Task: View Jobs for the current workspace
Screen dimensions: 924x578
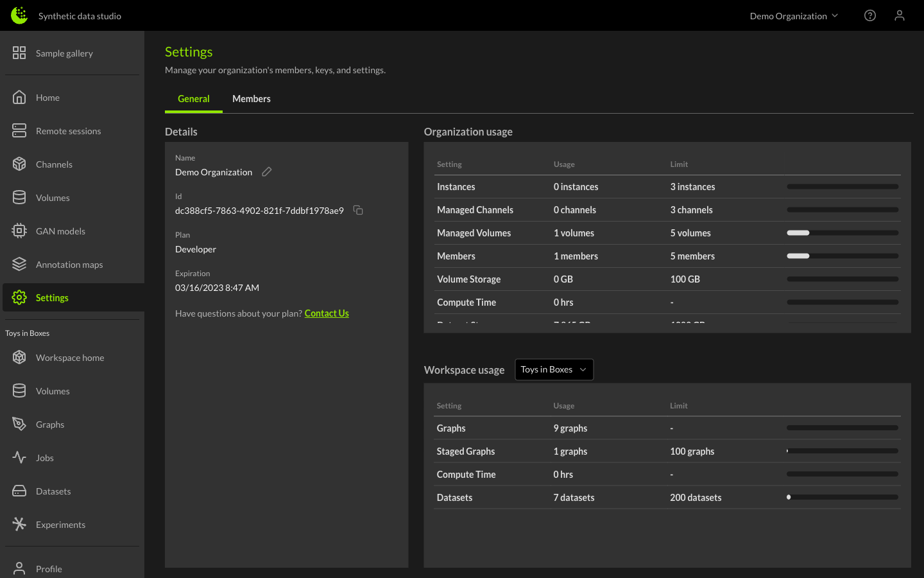Action: [44, 457]
